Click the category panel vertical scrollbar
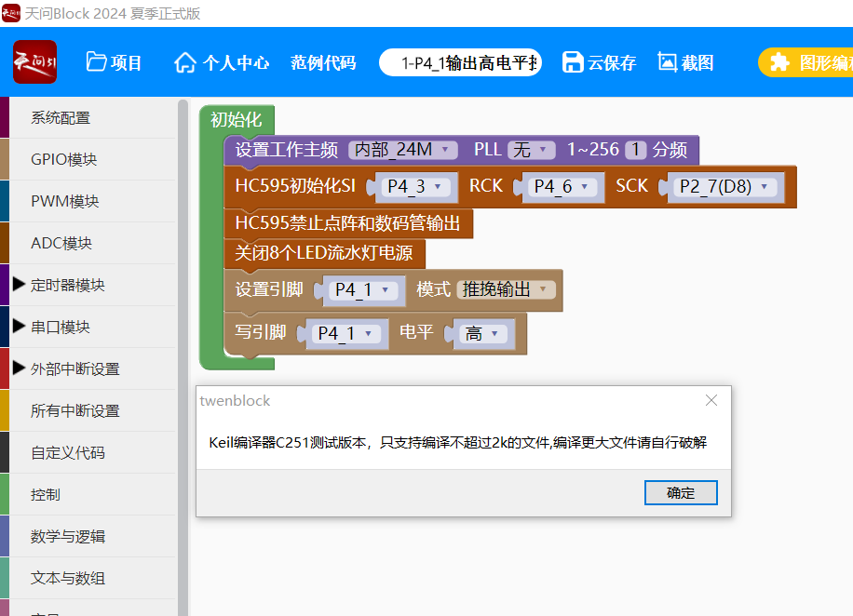This screenshot has height=616, width=853. pyautogui.click(x=183, y=356)
